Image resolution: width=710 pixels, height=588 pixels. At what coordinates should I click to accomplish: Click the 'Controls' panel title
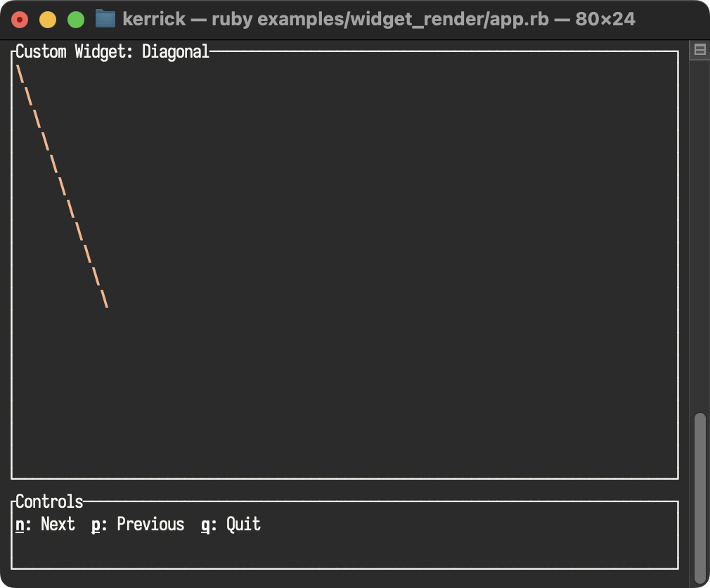point(49,501)
